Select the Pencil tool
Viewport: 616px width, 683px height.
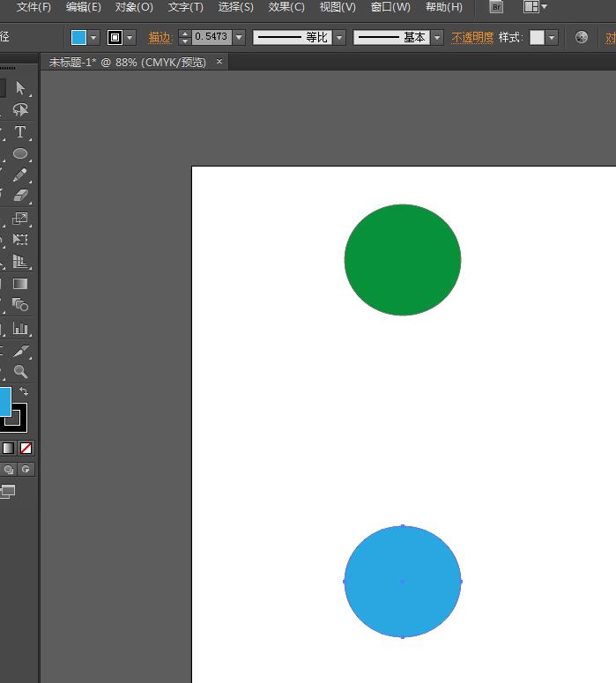(20, 174)
